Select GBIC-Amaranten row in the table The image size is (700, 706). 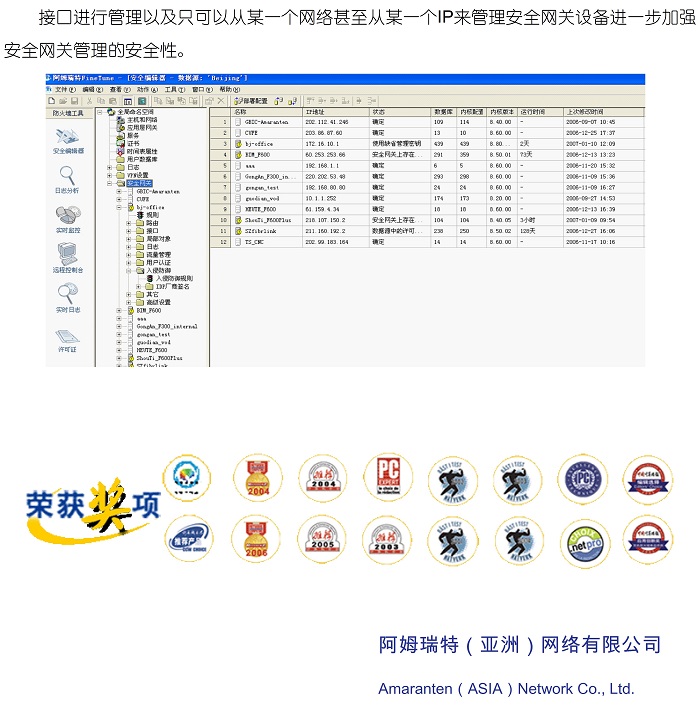[427, 122]
